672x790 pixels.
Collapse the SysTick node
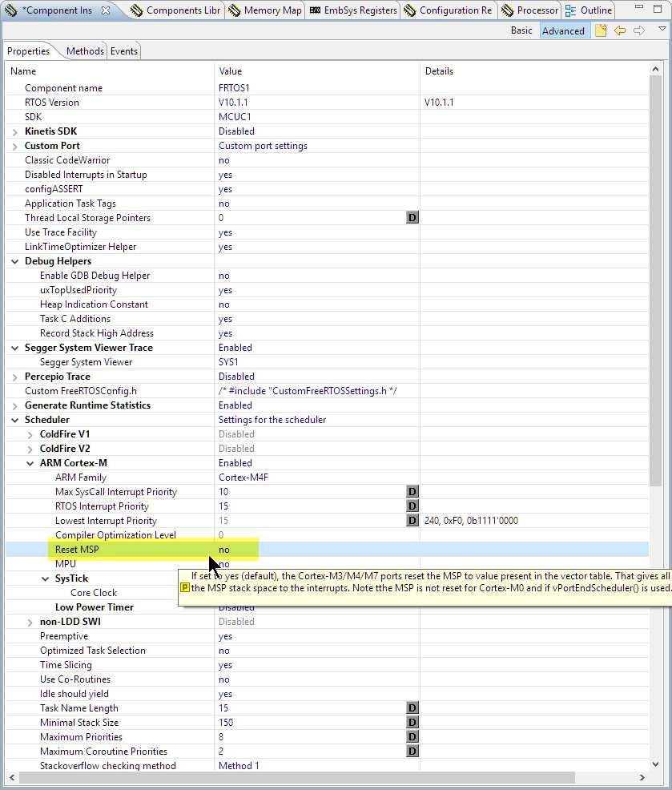[46, 579]
